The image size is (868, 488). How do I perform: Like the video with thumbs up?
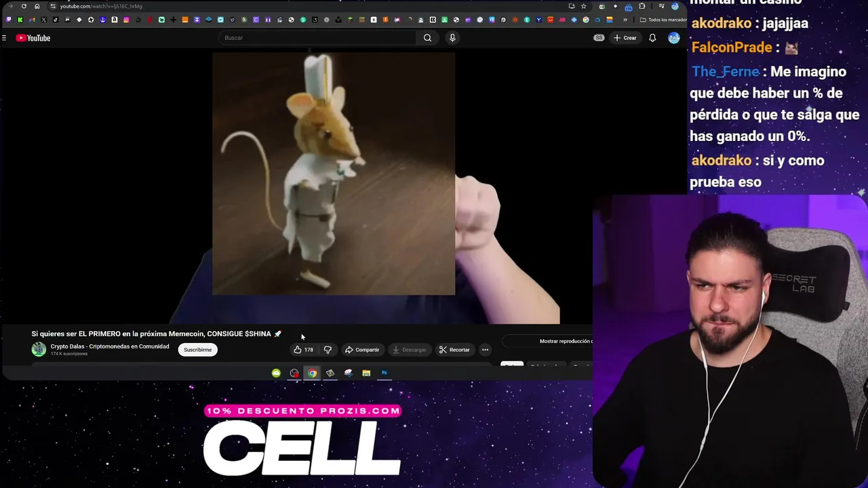point(302,350)
